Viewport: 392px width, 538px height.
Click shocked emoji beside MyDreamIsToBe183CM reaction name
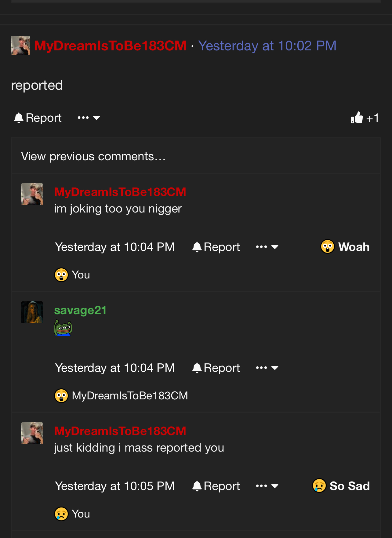click(x=61, y=396)
